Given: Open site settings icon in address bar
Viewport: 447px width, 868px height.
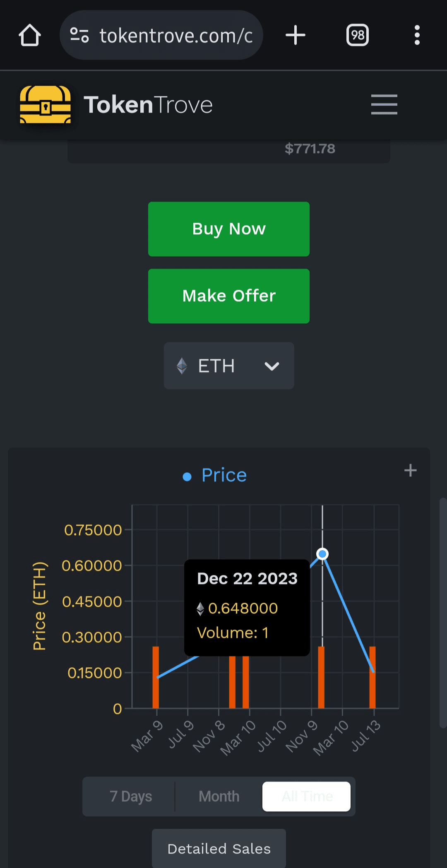Looking at the screenshot, I should click(x=79, y=35).
